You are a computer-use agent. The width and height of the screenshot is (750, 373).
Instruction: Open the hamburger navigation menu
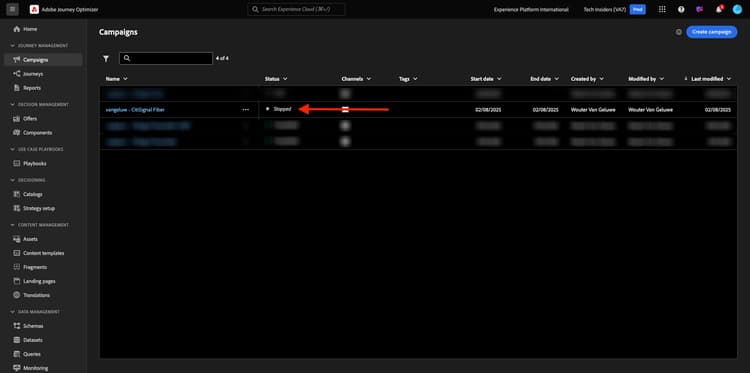click(x=12, y=9)
